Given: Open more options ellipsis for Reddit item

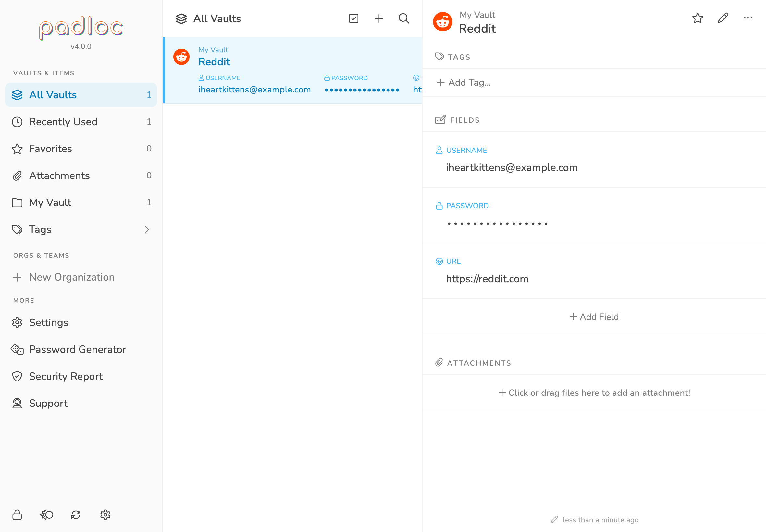Looking at the screenshot, I should click(748, 18).
